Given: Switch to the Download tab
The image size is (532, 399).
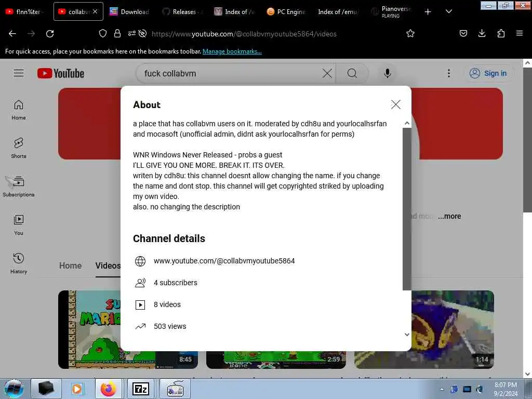Looking at the screenshot, I should [x=130, y=11].
